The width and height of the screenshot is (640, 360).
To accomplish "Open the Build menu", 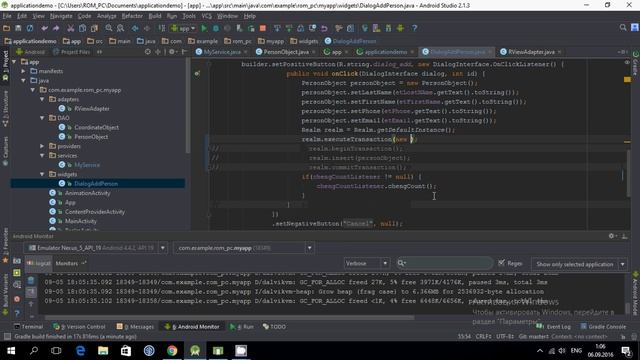I will click(155, 16).
